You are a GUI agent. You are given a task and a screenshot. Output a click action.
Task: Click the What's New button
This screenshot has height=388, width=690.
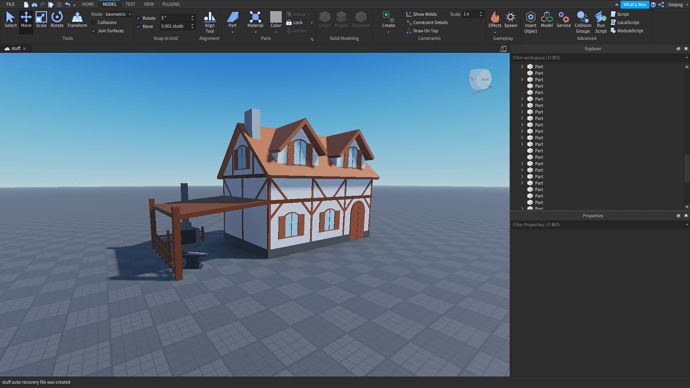pos(635,4)
